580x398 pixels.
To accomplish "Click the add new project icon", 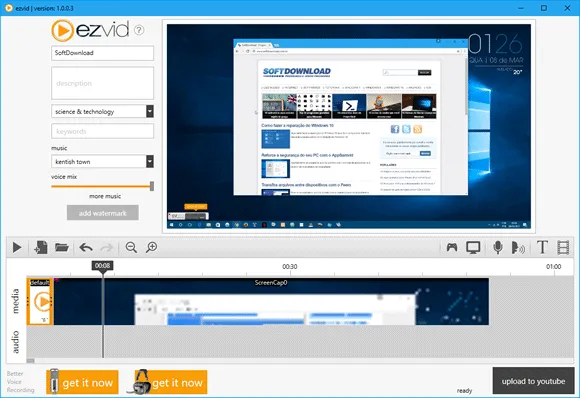I will point(40,247).
